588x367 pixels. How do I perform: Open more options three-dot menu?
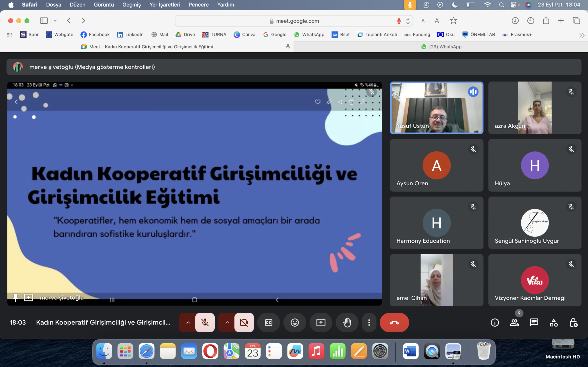coord(369,323)
